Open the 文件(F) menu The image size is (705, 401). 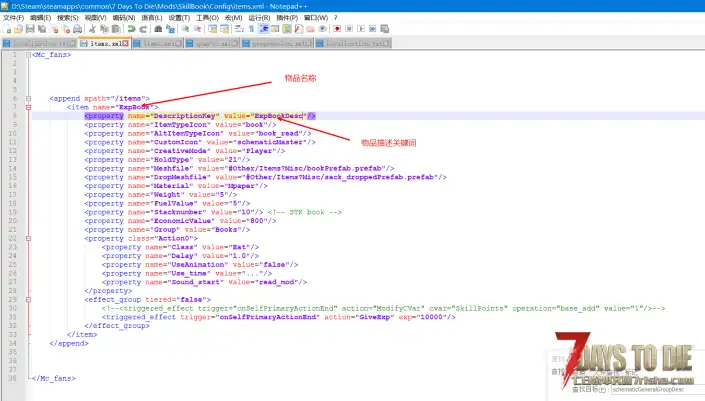(x=13, y=18)
